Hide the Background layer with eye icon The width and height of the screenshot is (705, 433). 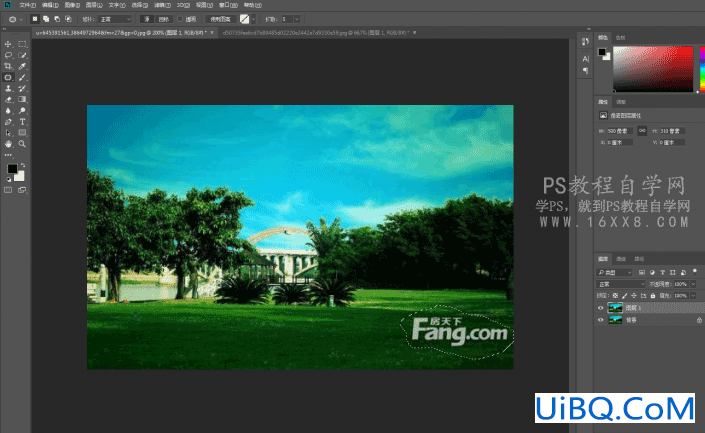[x=601, y=320]
